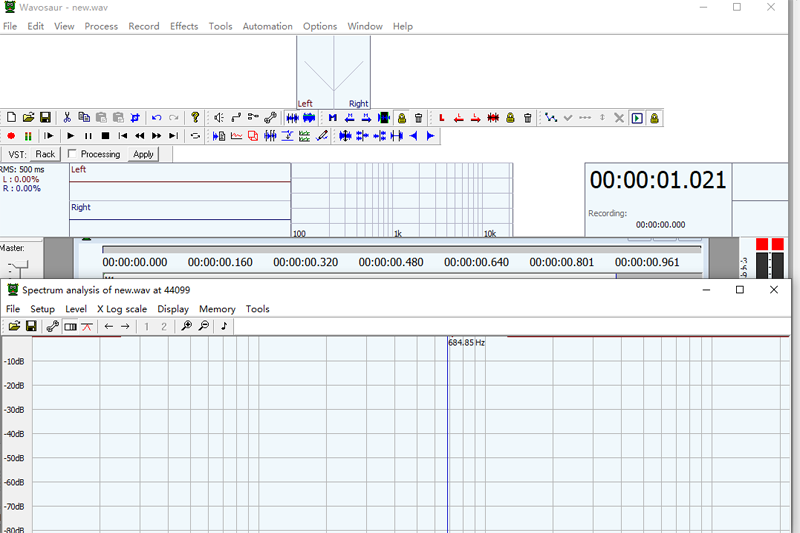This screenshot has height=533, width=800.
Task: Open file icon in Spectrum analysis toolbar
Action: 13,326
